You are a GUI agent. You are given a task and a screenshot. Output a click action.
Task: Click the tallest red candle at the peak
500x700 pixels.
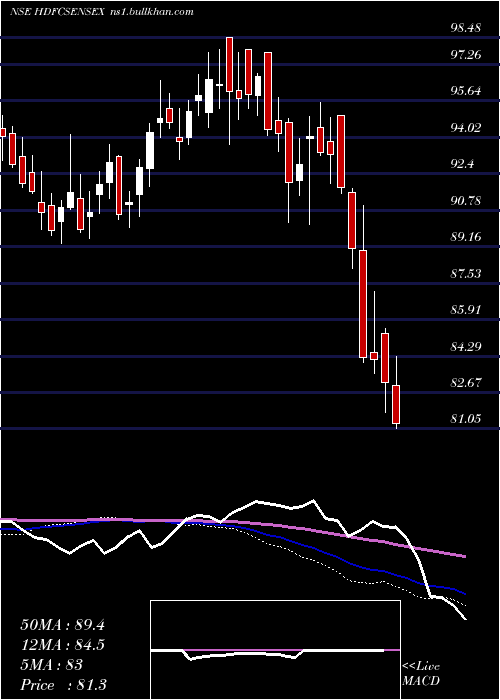[229, 65]
